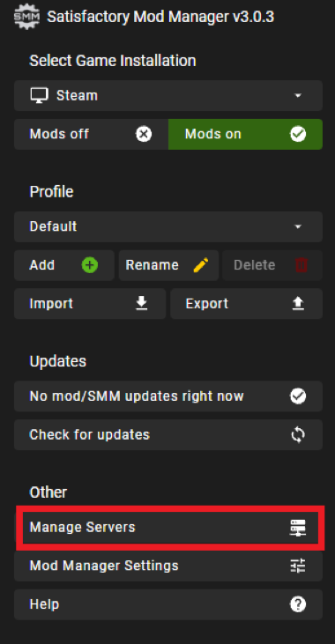Image resolution: width=335 pixels, height=644 pixels.
Task: Enable Mods on toggle
Action: [x=245, y=134]
